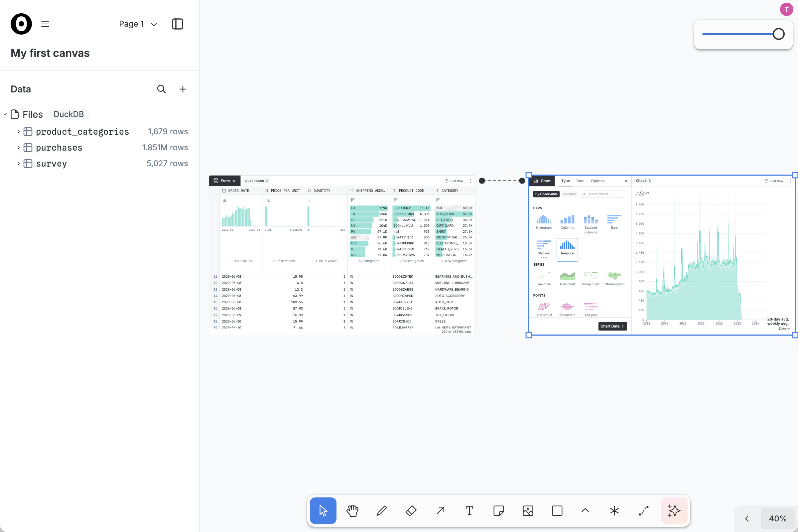Click the 40% zoom level button
Viewport: 798px width, 532px height.
pos(777,518)
